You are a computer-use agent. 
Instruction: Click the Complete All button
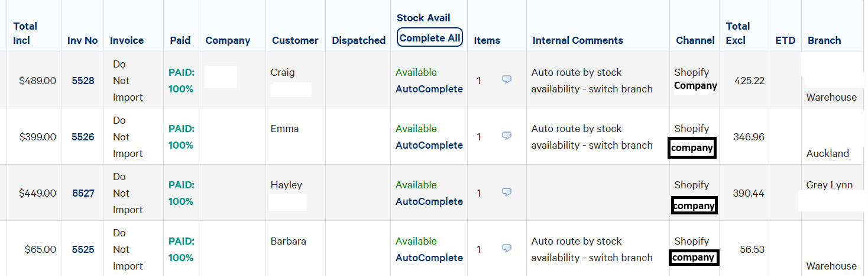429,38
